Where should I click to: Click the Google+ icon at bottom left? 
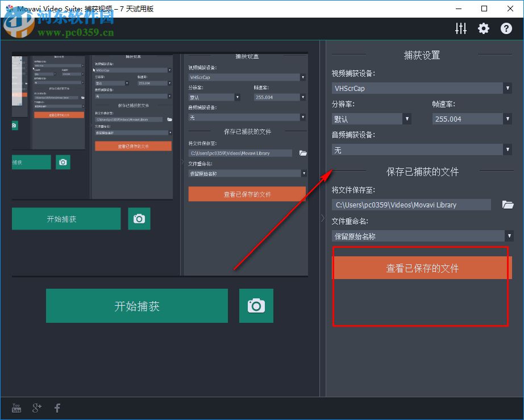pyautogui.click(x=36, y=407)
